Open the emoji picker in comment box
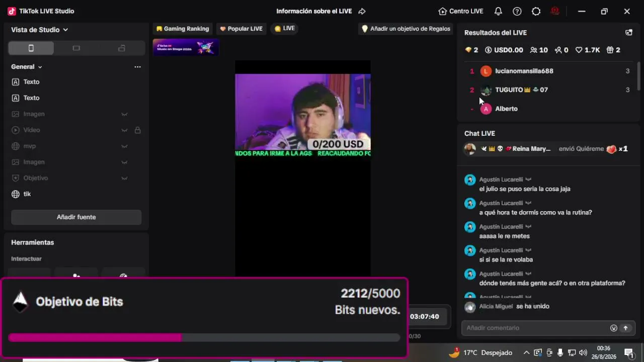This screenshot has width=644, height=362. click(x=614, y=328)
